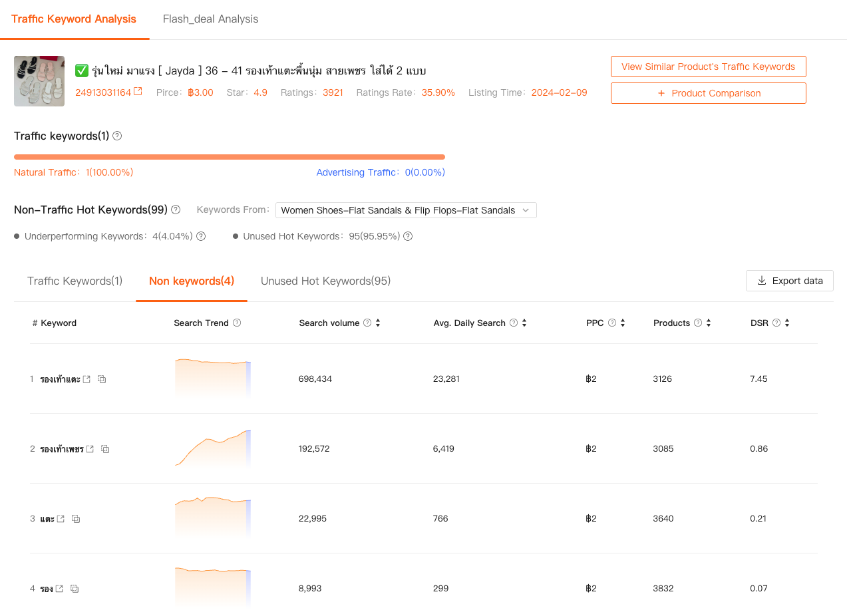Switch to Flash_deal Analysis tab
The width and height of the screenshot is (847, 616).
[210, 19]
